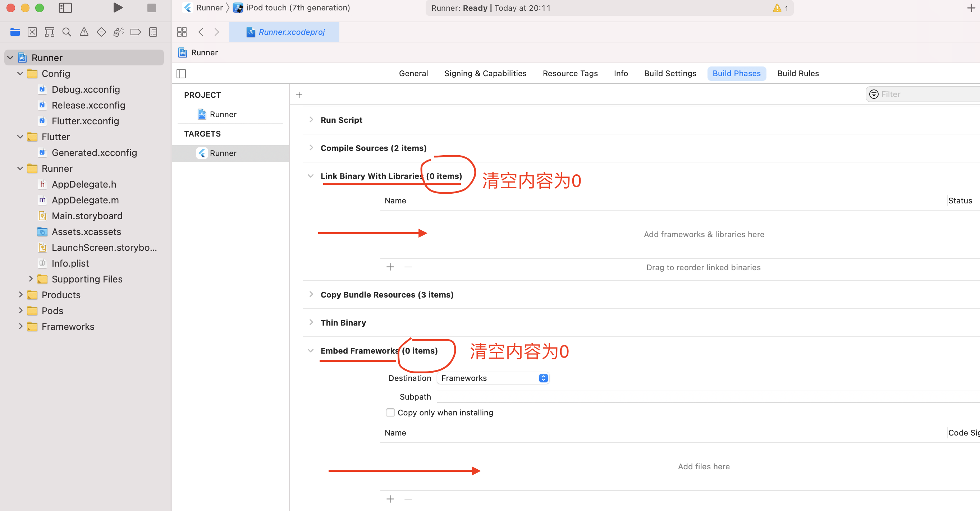
Task: Add a library to Link Binary list
Action: [390, 267]
